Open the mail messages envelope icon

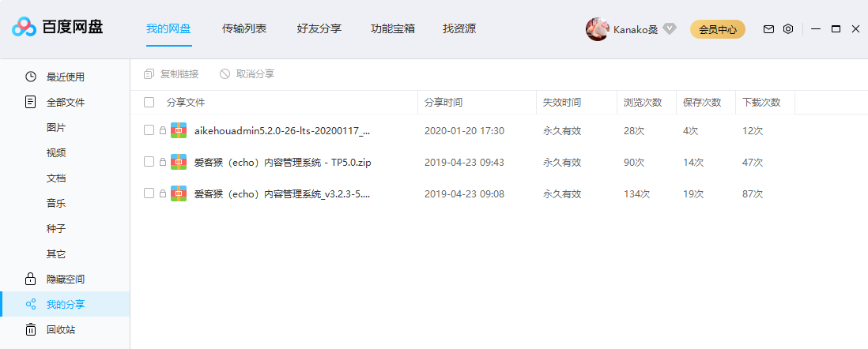point(768,29)
